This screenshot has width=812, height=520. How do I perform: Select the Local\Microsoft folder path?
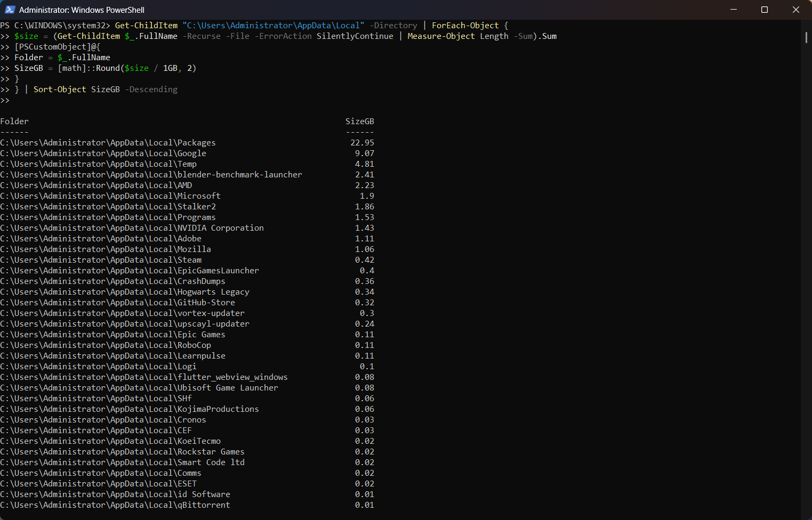[110, 196]
